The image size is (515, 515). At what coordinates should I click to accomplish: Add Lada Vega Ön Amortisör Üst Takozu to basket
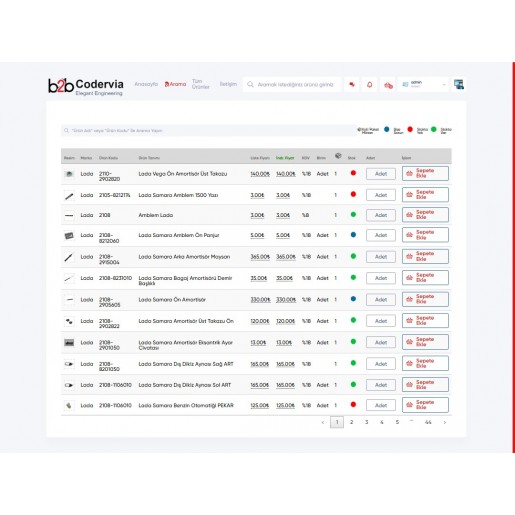click(x=425, y=173)
